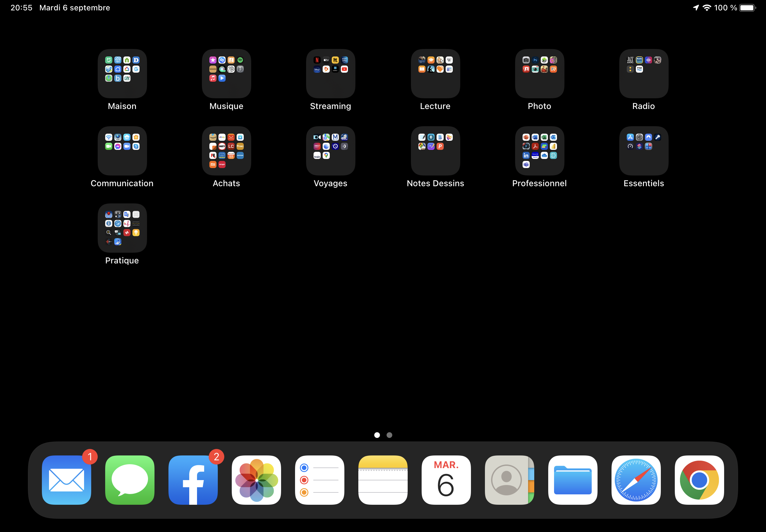Expand the Musique folder

[x=227, y=74]
